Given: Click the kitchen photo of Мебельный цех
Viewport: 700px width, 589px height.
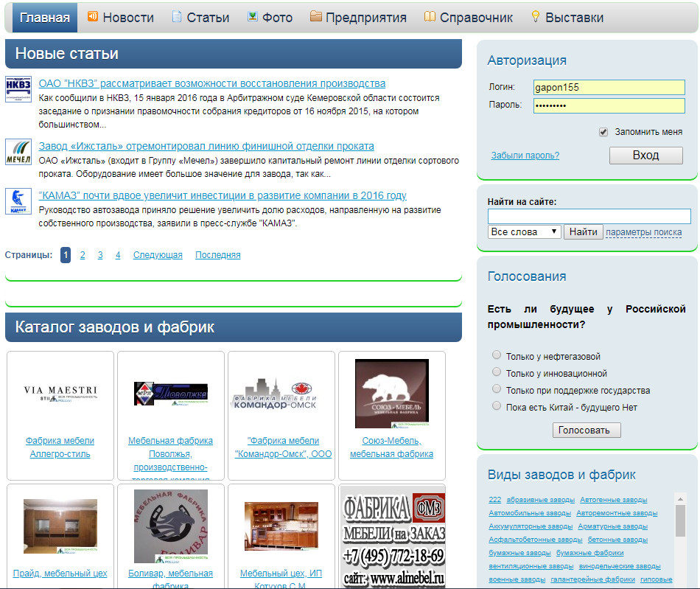Looking at the screenshot, I should pos(281,526).
